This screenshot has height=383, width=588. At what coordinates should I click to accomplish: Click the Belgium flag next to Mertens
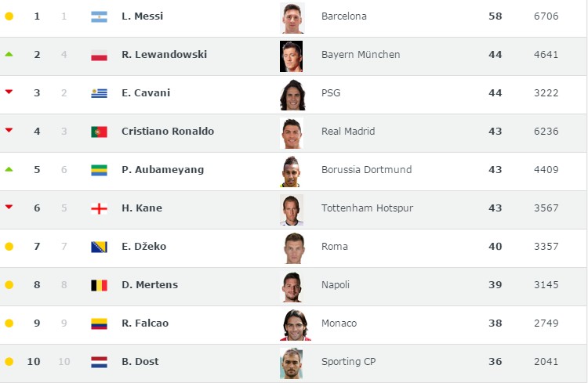click(99, 285)
